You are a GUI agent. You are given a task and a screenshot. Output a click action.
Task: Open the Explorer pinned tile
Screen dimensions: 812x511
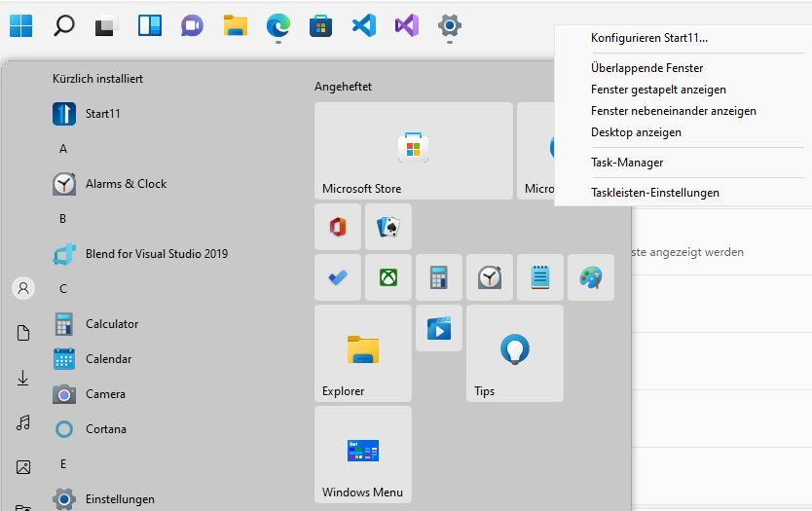tap(363, 353)
